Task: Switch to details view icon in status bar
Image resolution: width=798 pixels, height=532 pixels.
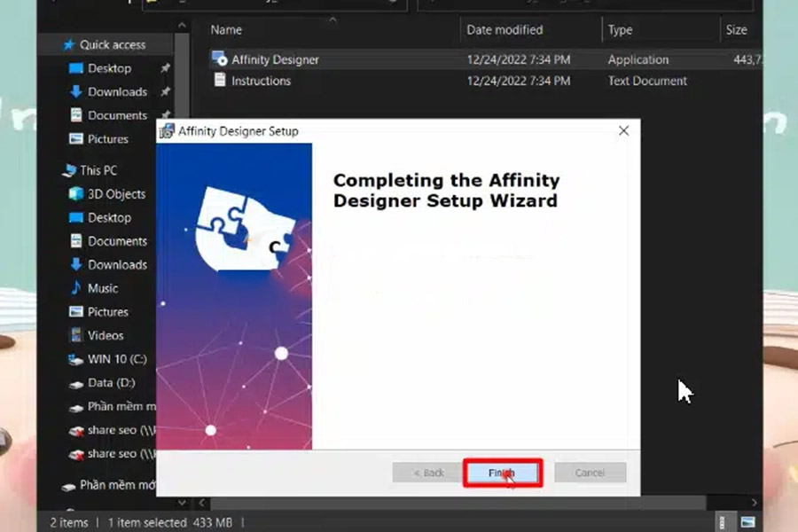Action: click(x=722, y=522)
